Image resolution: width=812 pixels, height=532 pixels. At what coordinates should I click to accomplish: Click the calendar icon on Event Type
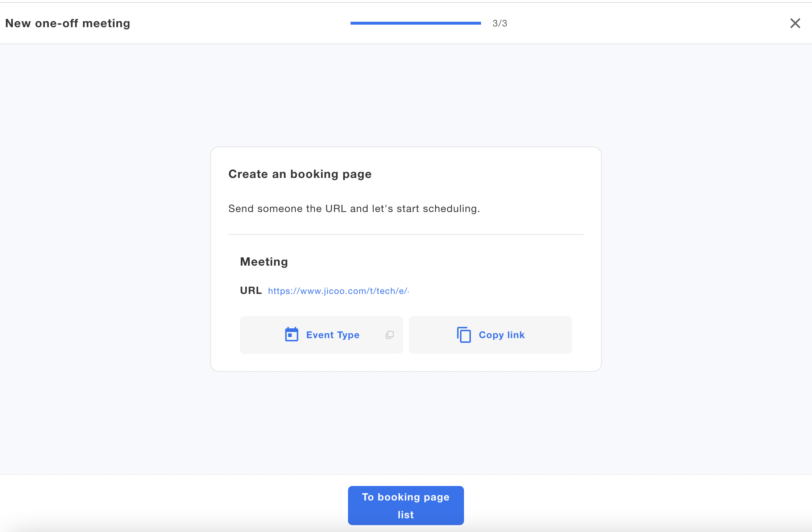[x=291, y=334]
